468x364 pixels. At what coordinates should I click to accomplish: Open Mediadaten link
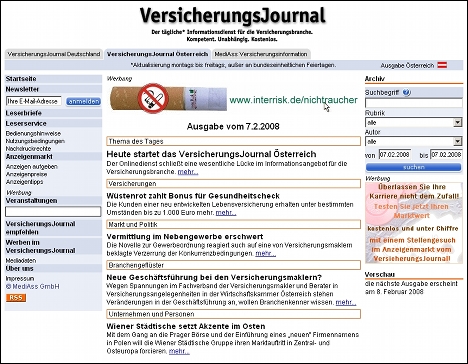[x=21, y=260]
